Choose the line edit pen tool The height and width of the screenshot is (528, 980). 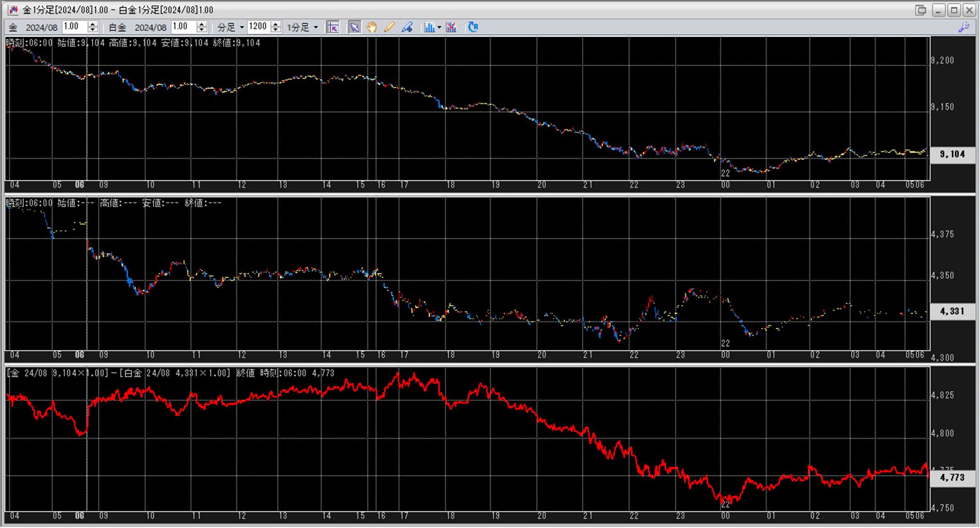pyautogui.click(x=407, y=27)
